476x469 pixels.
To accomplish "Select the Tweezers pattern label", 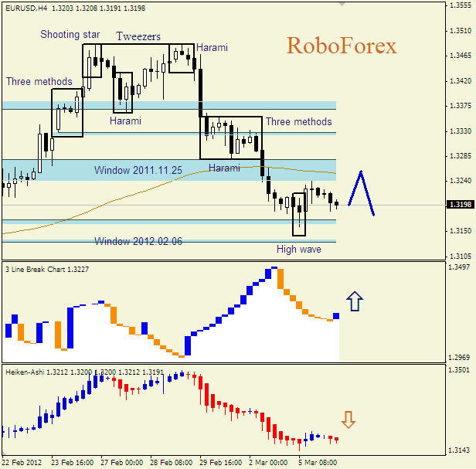I will (x=139, y=36).
